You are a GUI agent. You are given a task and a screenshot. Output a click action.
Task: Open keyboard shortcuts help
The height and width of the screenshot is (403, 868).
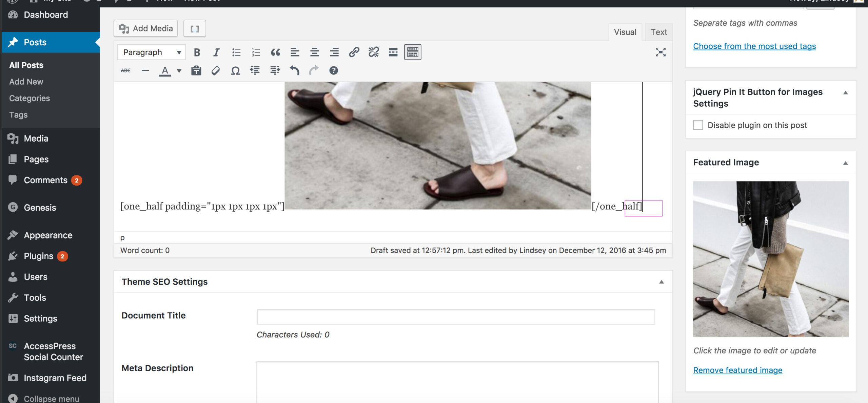click(334, 70)
